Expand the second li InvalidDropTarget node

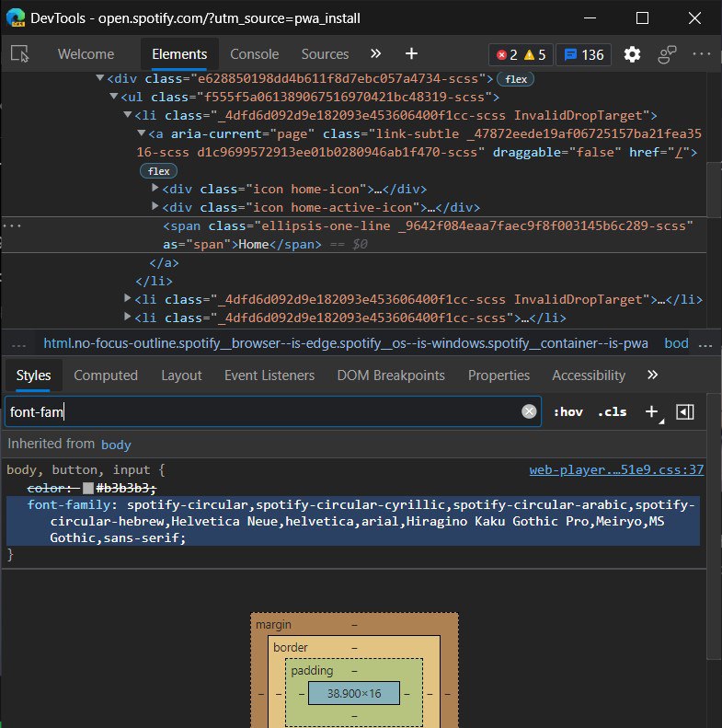[x=128, y=298]
